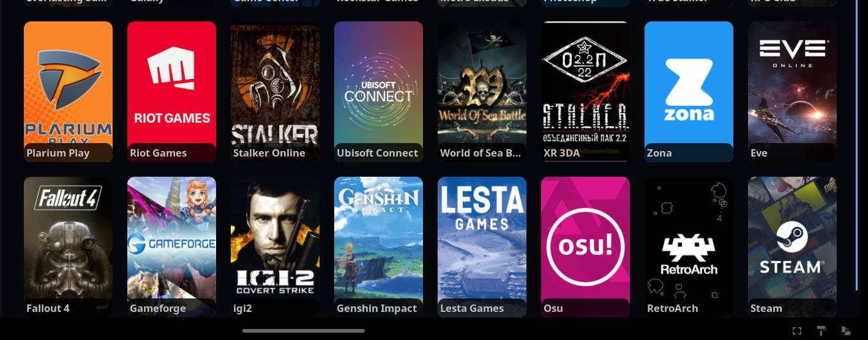Viewport: 868px width, 340px height.
Task: Click the Stalker Online label
Action: pyautogui.click(x=269, y=153)
